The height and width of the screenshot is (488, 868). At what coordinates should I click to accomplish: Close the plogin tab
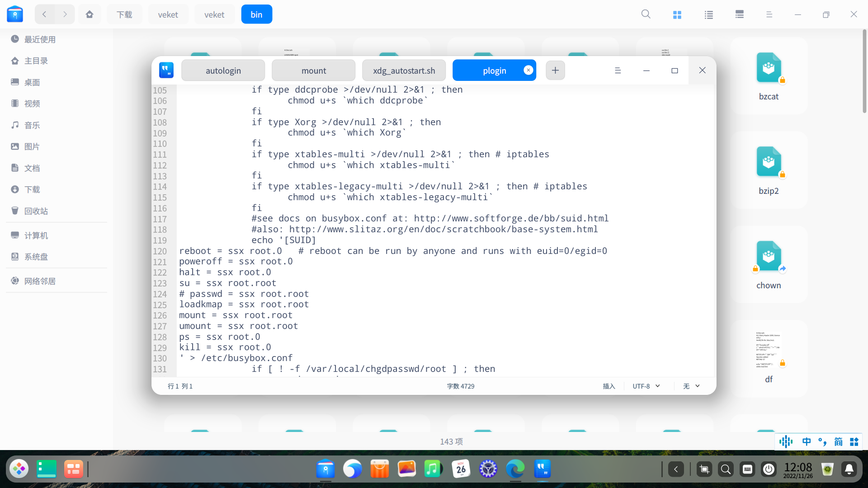528,70
